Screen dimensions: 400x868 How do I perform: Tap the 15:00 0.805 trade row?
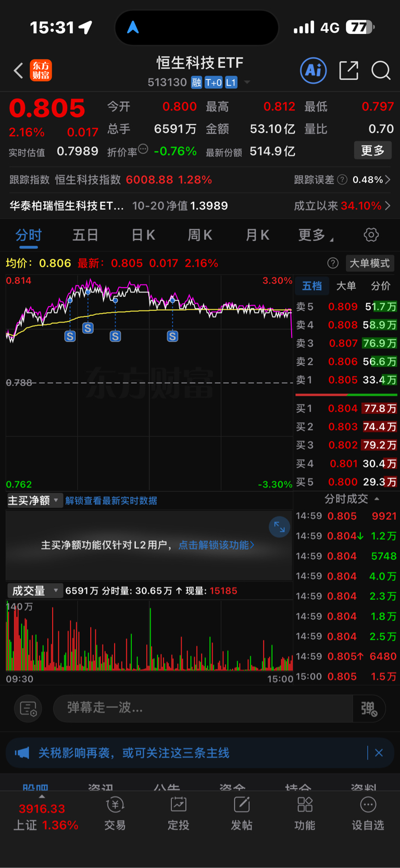click(x=346, y=677)
